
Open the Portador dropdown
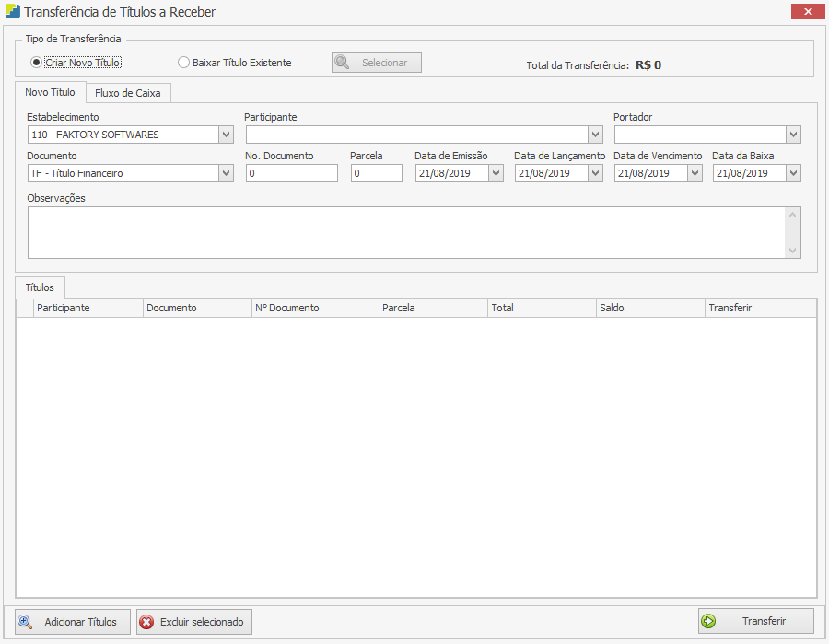click(x=793, y=135)
